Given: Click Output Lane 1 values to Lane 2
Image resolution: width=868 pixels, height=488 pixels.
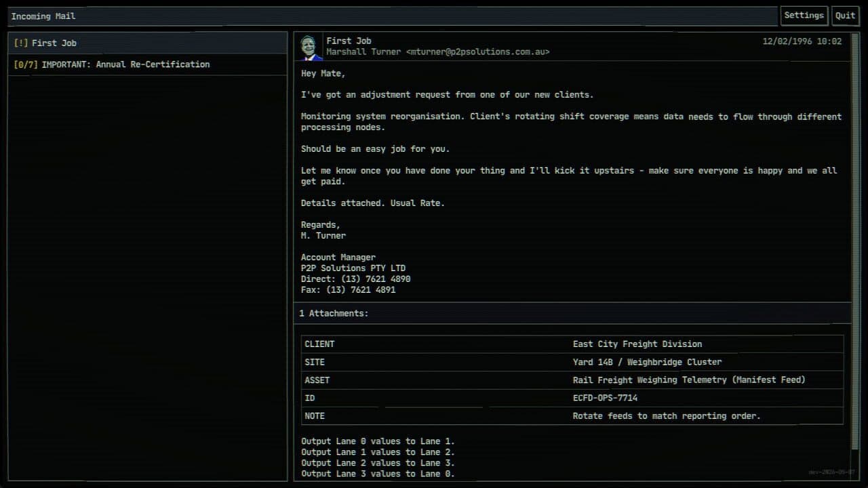Looking at the screenshot, I should pyautogui.click(x=378, y=452).
